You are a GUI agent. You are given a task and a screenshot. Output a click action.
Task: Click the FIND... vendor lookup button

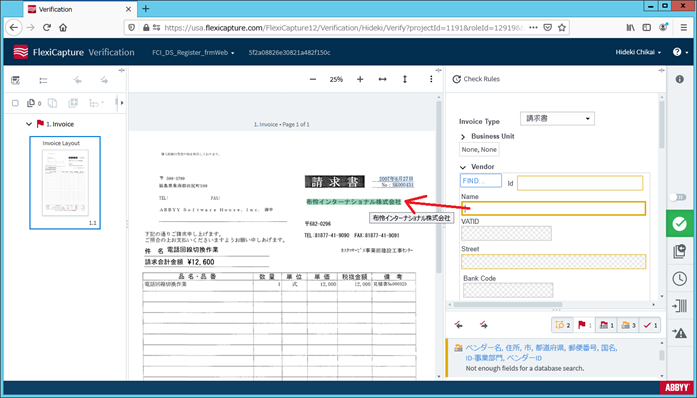click(481, 181)
